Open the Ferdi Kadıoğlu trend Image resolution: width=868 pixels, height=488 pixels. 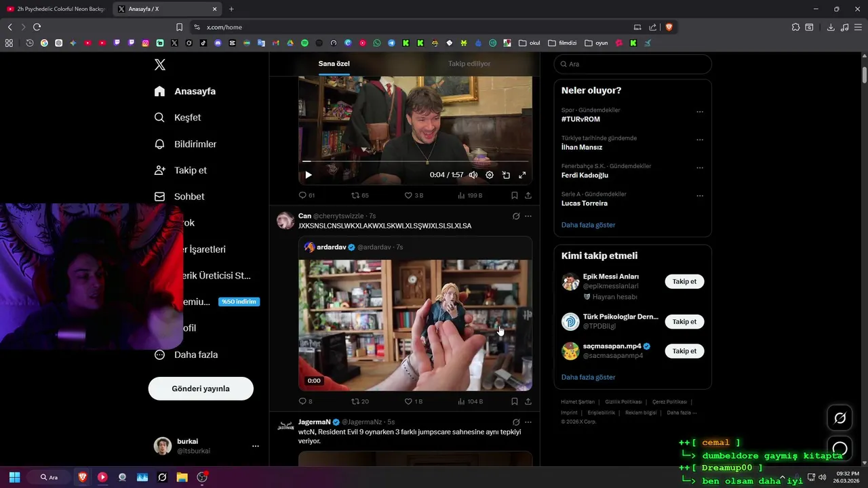[x=585, y=175]
